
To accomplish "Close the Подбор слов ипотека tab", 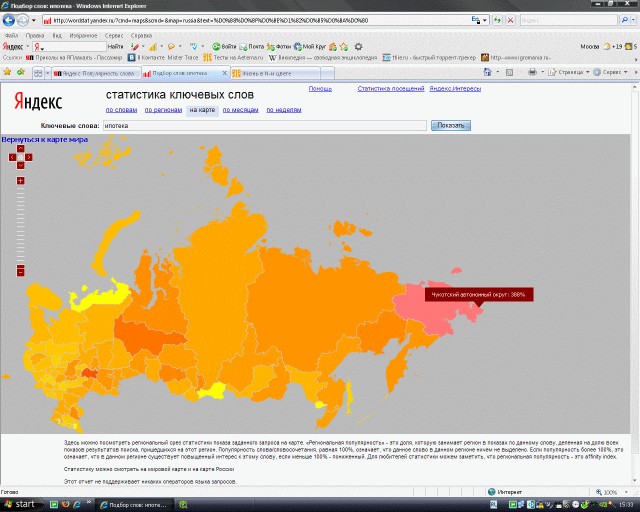I will (224, 73).
